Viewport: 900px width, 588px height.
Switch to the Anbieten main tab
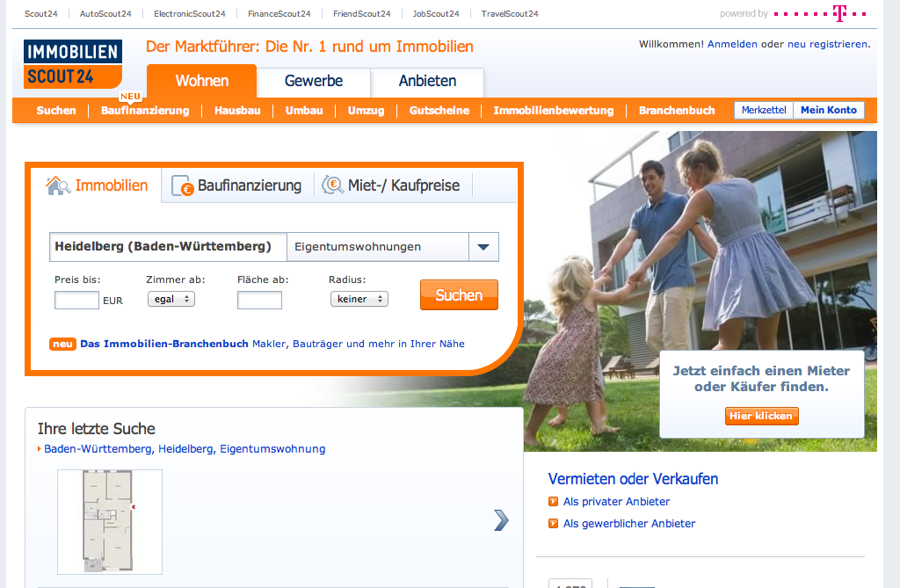click(x=428, y=81)
